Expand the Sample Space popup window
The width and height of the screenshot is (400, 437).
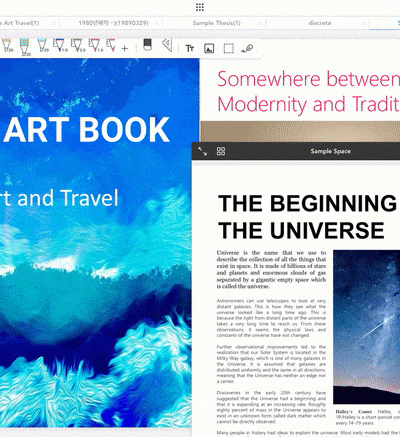pos(202,151)
